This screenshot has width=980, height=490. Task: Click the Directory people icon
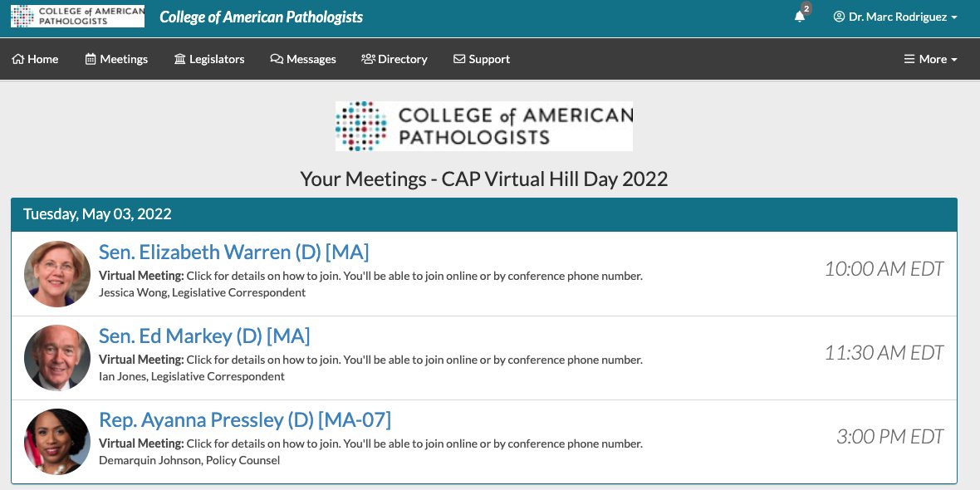click(368, 59)
